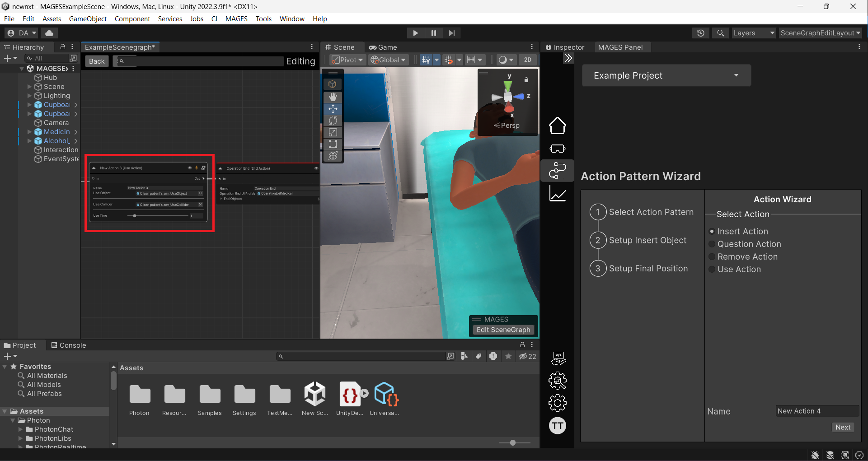The height and width of the screenshot is (461, 868).
Task: Open the Samples folder in Assets
Action: point(210,399)
